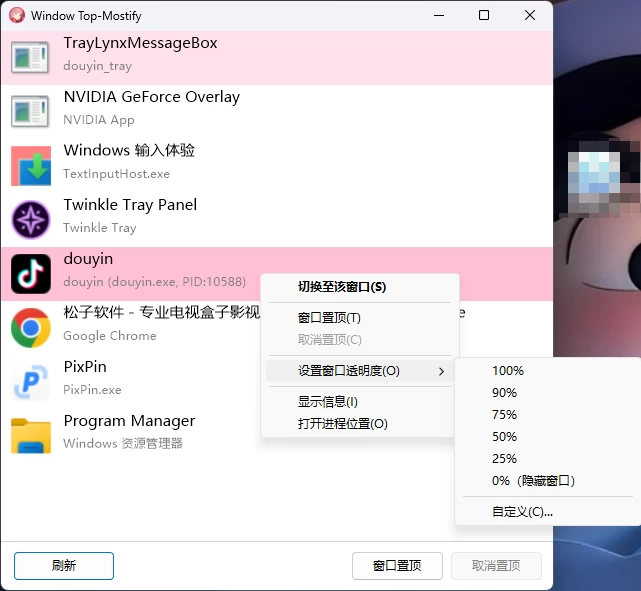The image size is (641, 591).
Task: Click the Google Chrome icon in the list
Action: [x=31, y=327]
